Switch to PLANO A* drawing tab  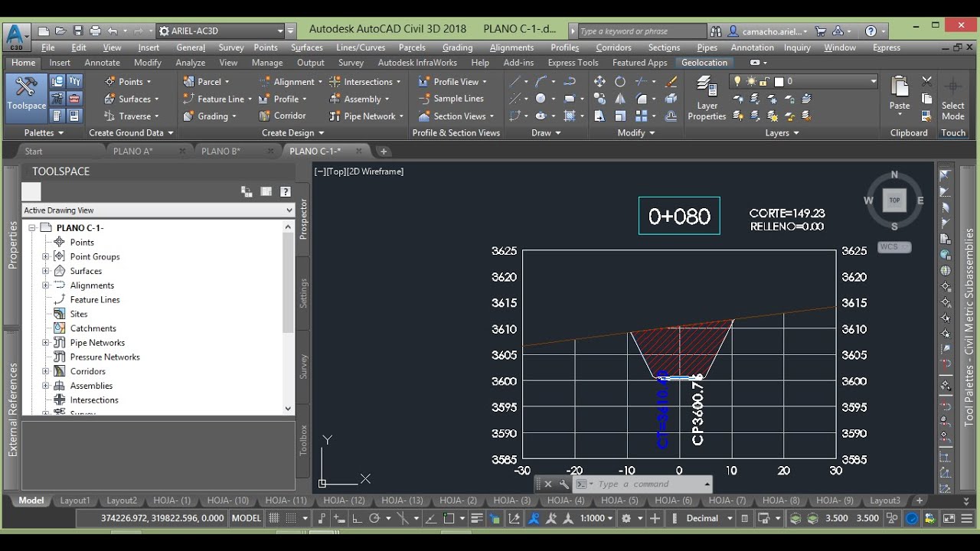132,152
